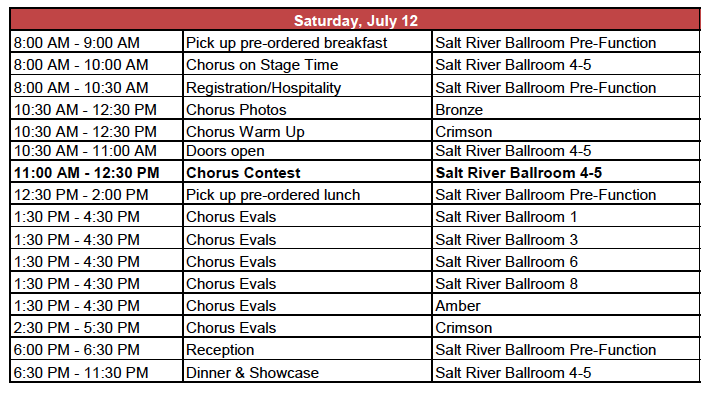
Task: Click the Dinner & Showcase cell
Action: pyautogui.click(x=307, y=372)
